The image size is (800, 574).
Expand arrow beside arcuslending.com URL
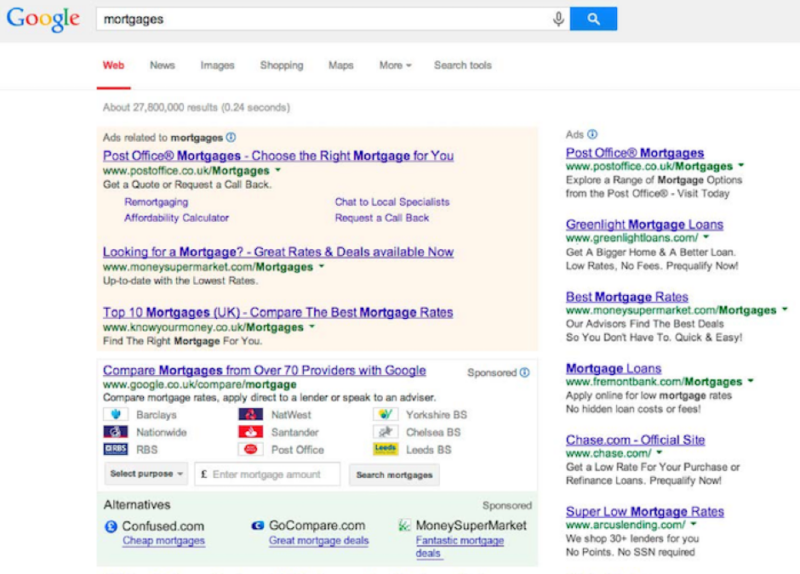(693, 525)
